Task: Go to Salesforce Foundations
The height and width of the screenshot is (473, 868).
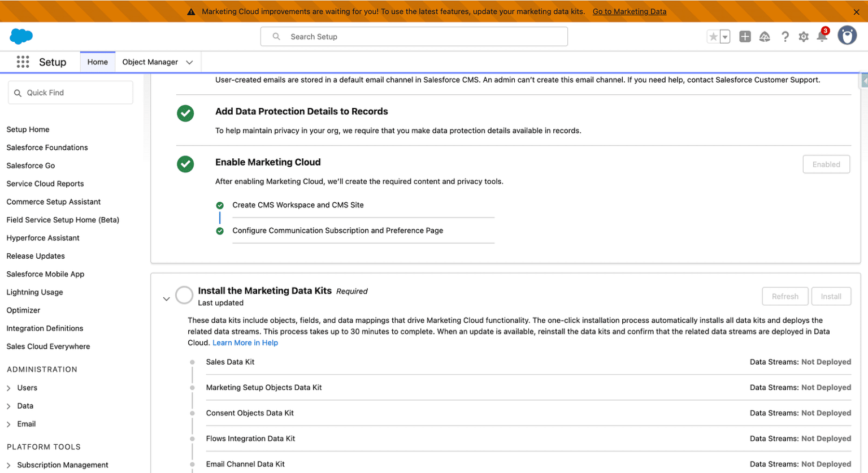Action: point(47,147)
